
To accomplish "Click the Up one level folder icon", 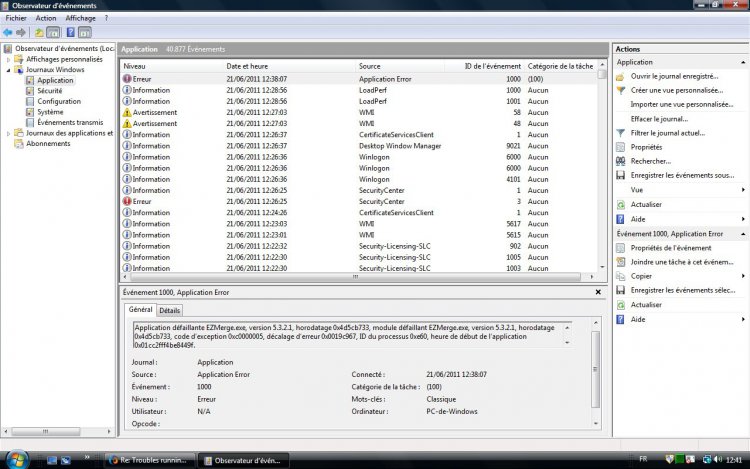I will pos(39,33).
